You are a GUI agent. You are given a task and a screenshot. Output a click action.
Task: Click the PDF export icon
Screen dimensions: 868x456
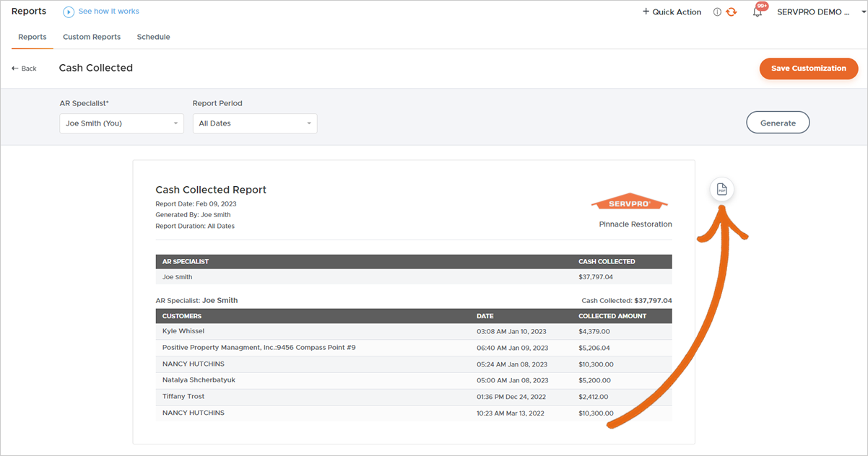point(721,190)
